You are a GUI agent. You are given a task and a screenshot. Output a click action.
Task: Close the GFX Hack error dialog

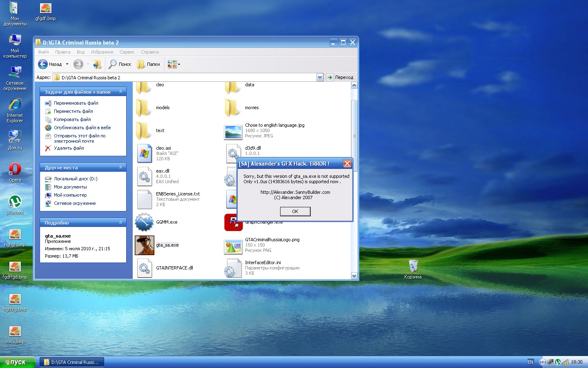[x=347, y=164]
